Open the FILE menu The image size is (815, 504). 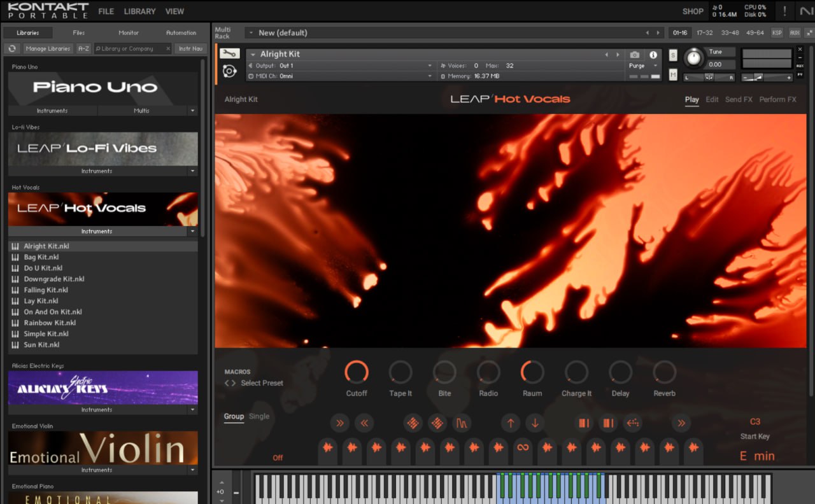[x=106, y=11]
